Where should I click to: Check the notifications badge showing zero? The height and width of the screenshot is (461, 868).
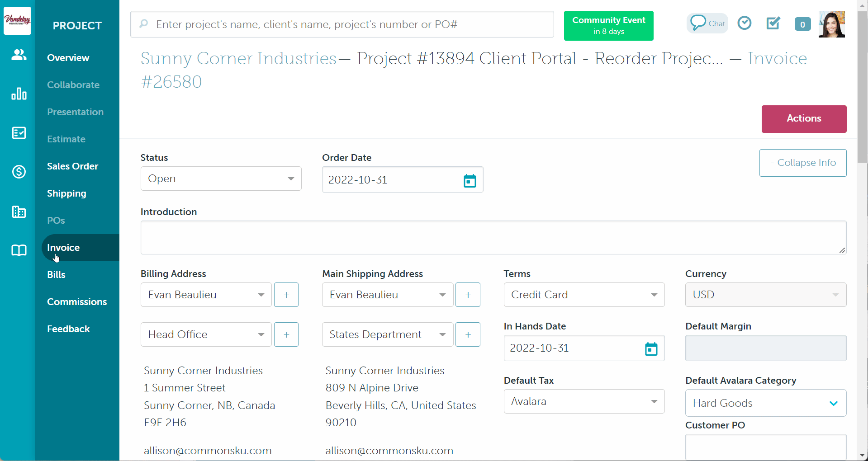pos(802,24)
